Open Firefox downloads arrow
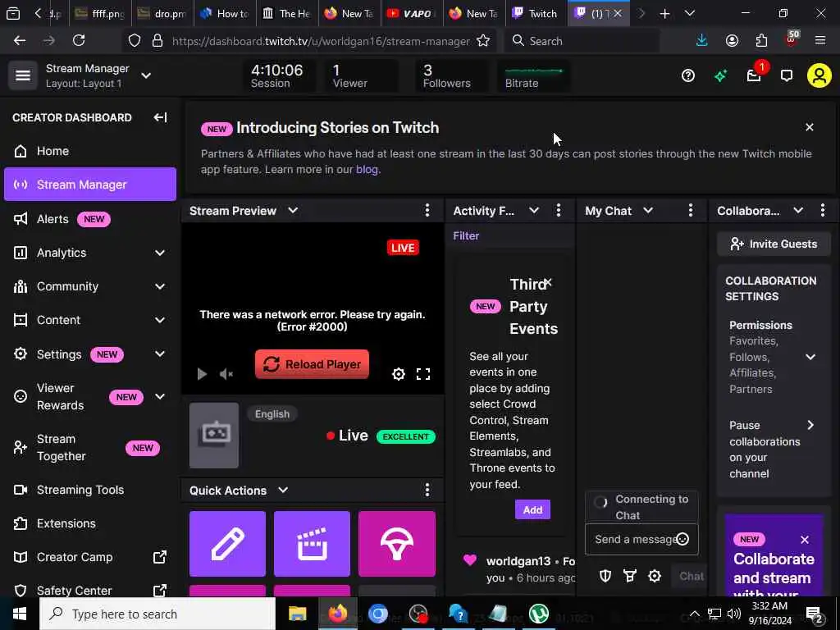 coord(701,41)
